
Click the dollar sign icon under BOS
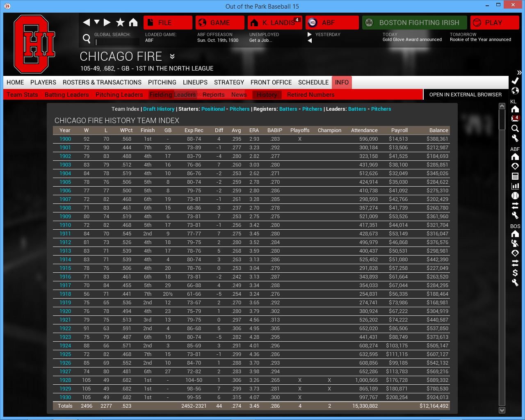[515, 273]
